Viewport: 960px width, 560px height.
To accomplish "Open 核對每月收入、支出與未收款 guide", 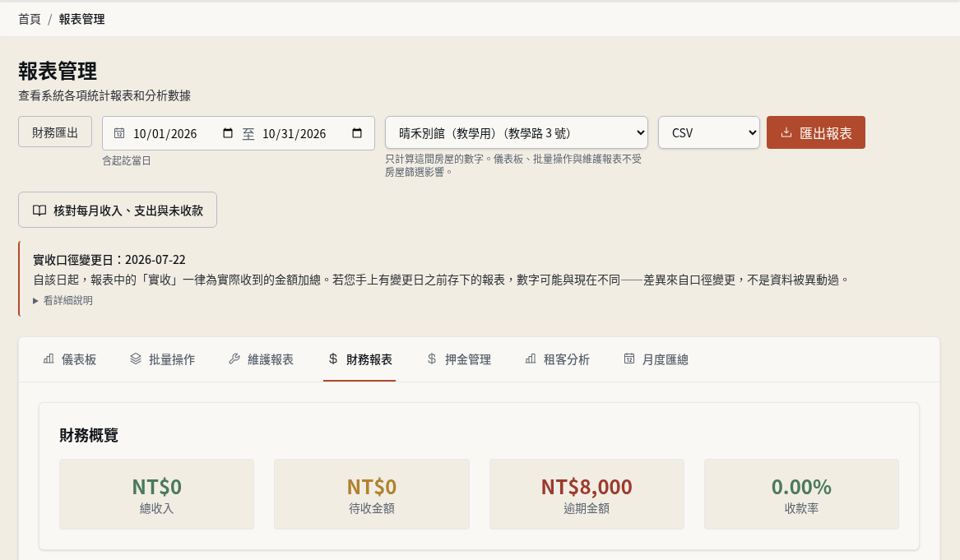I will pos(118,210).
